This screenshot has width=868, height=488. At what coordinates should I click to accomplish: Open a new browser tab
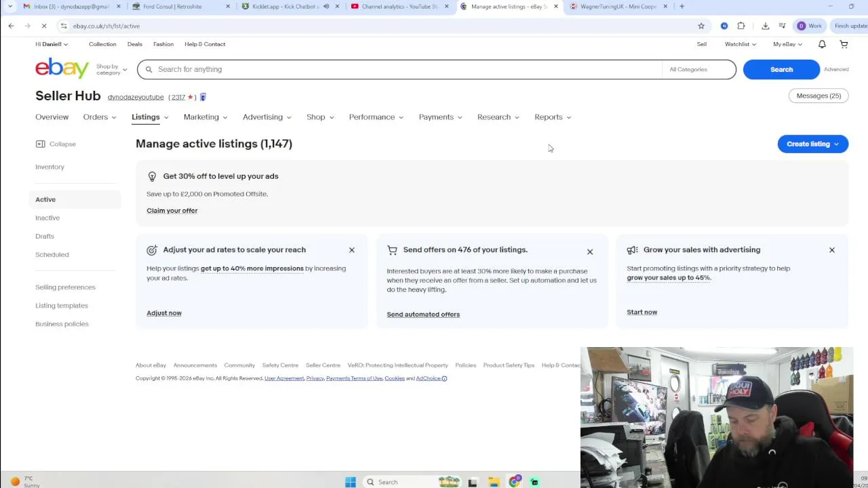point(682,6)
